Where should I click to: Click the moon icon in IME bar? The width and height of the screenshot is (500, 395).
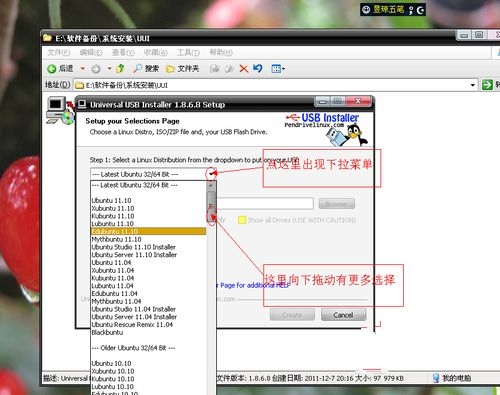[421, 10]
